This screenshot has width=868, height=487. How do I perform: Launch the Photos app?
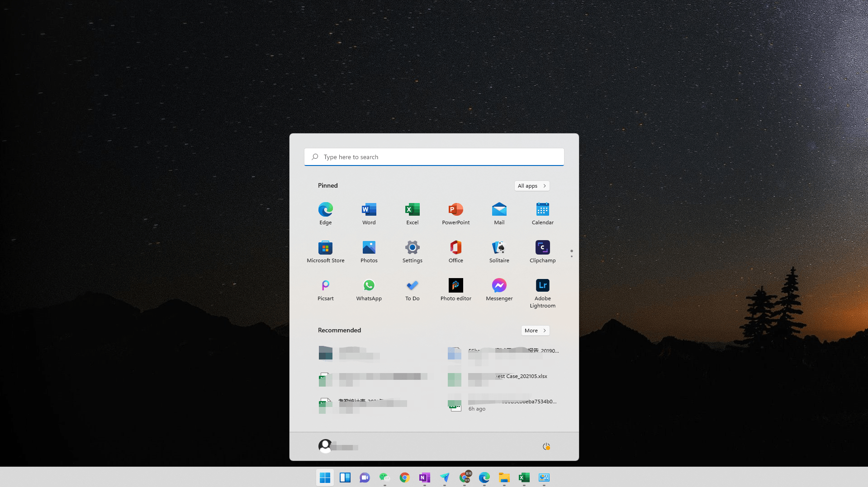coord(369,251)
